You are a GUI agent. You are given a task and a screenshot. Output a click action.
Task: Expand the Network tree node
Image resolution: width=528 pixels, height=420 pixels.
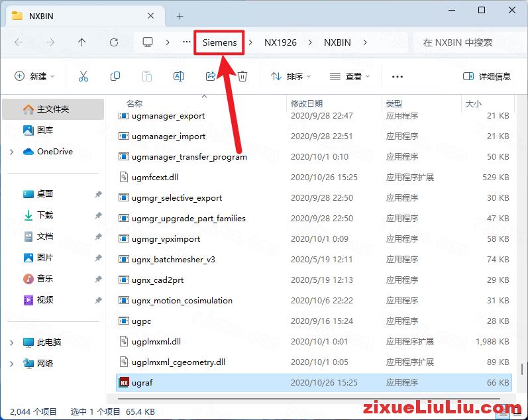pyautogui.click(x=12, y=364)
